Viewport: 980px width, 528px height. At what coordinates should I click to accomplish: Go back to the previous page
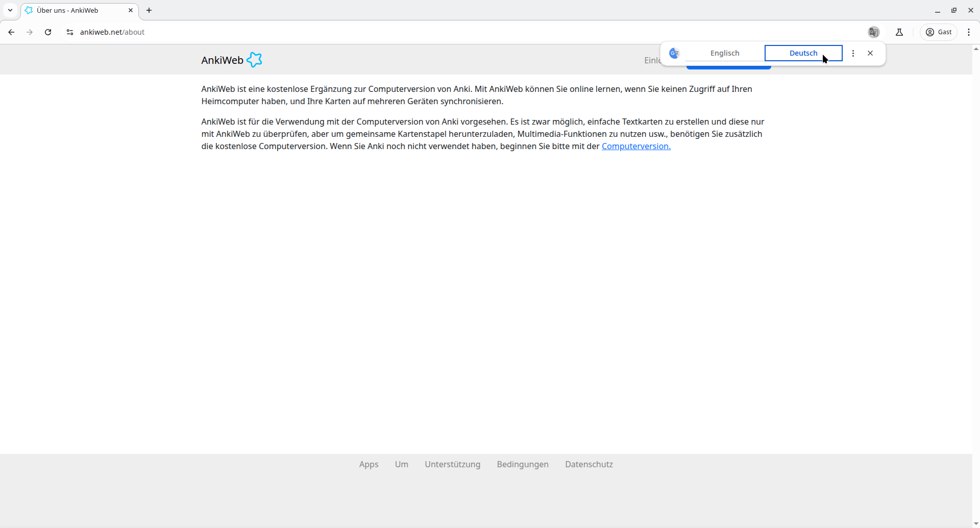click(x=11, y=32)
